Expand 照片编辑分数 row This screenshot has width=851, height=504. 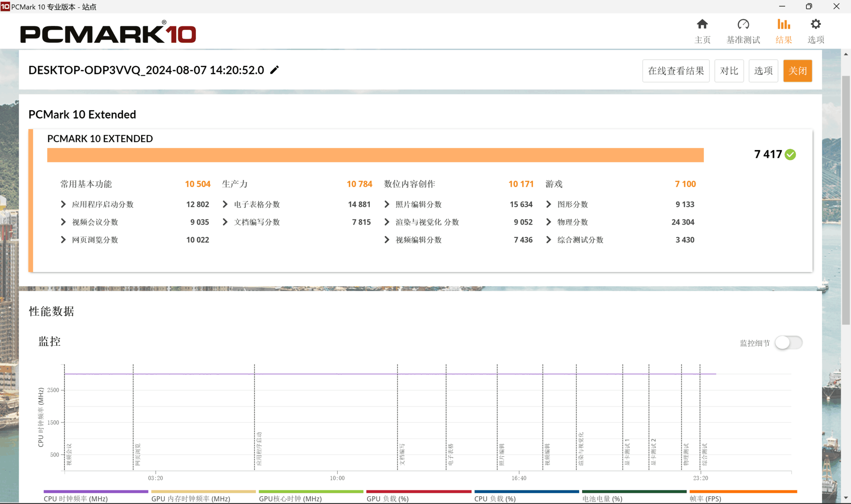(x=387, y=204)
